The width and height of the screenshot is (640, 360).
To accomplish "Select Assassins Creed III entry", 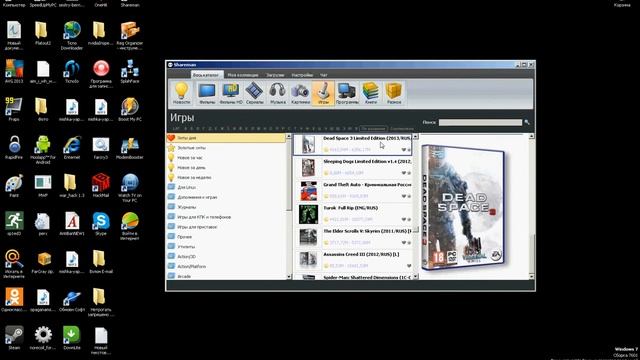I will point(353,260).
